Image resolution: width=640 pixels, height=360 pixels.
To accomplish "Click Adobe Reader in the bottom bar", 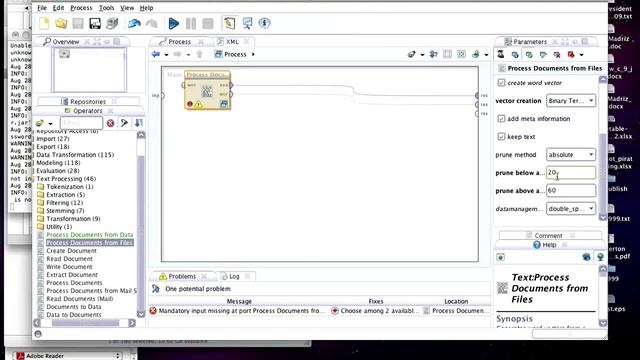I will (x=45, y=356).
